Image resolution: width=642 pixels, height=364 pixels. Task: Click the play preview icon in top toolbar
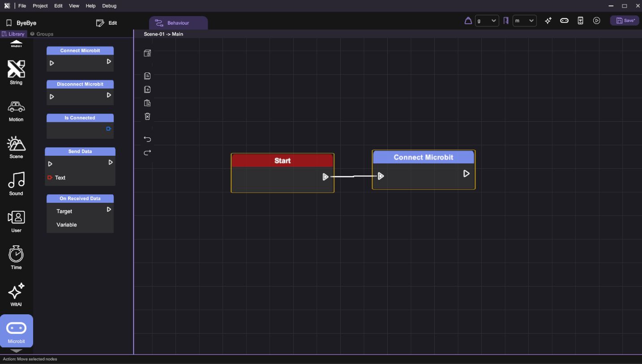click(x=596, y=21)
